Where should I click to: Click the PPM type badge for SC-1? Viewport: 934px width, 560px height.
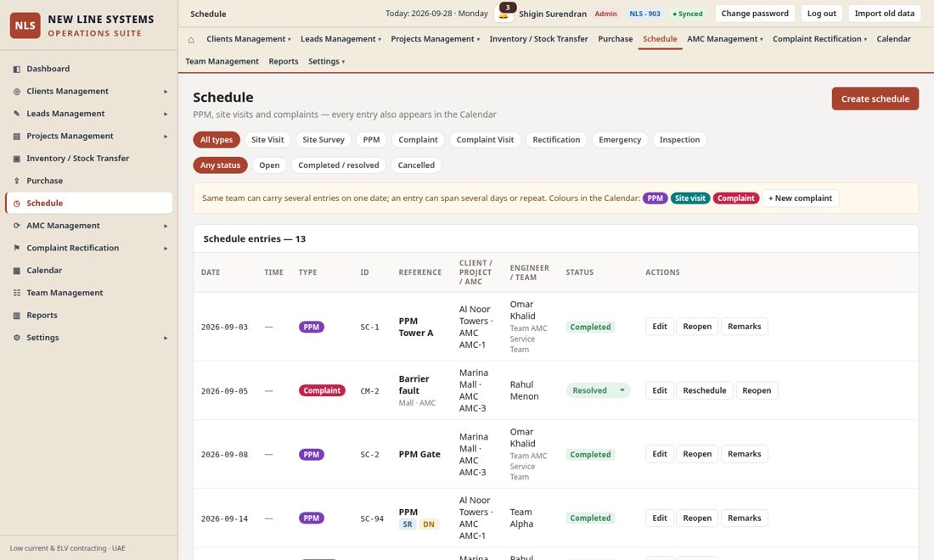click(x=312, y=327)
